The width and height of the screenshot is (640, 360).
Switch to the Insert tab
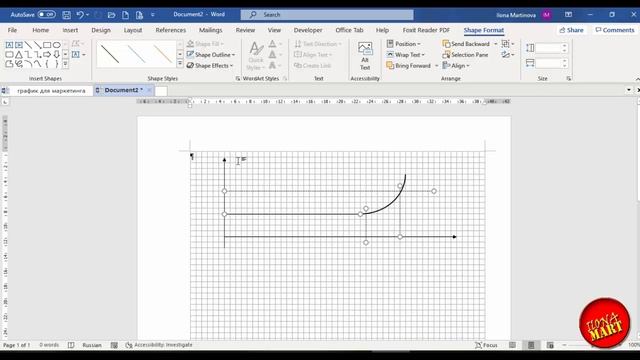(x=70, y=30)
